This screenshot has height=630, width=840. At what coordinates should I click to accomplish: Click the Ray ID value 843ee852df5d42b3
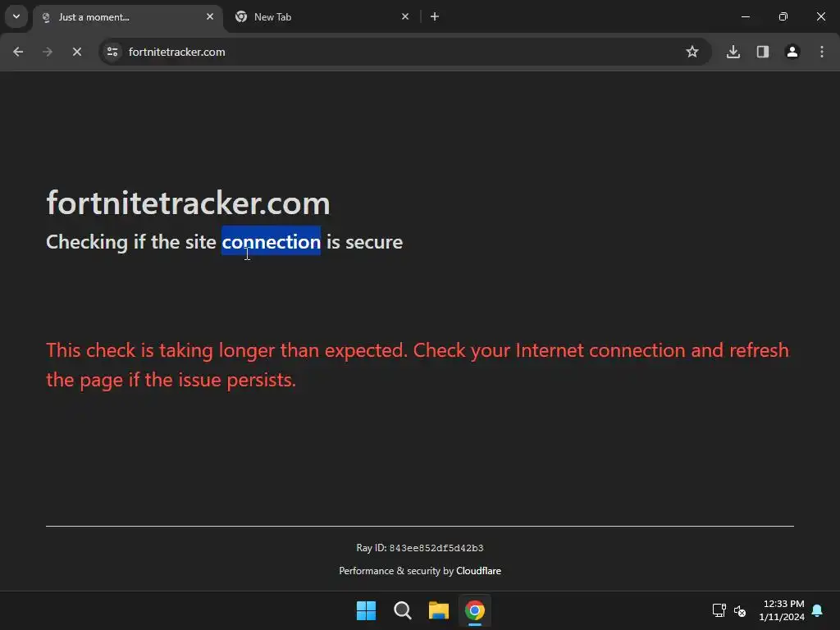436,548
